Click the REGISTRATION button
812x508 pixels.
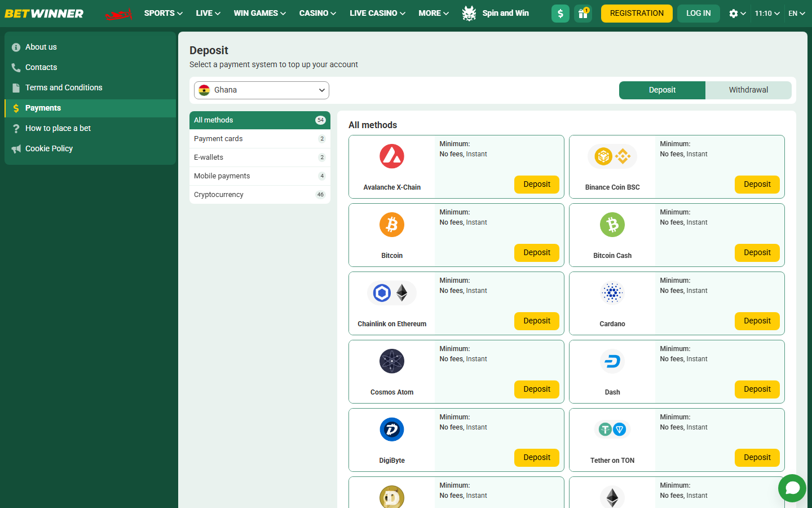637,14
